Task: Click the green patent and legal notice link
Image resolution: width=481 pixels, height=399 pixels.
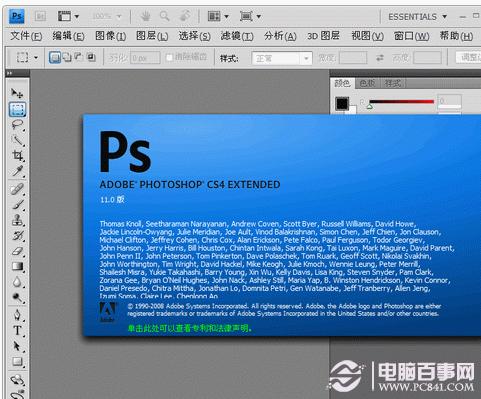Action: click(190, 328)
